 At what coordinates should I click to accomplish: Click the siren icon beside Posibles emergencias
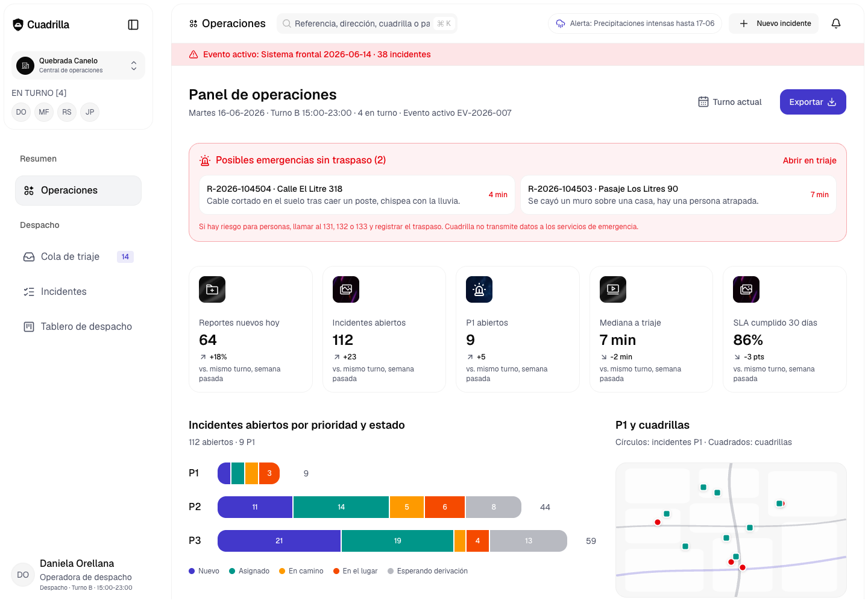(205, 160)
